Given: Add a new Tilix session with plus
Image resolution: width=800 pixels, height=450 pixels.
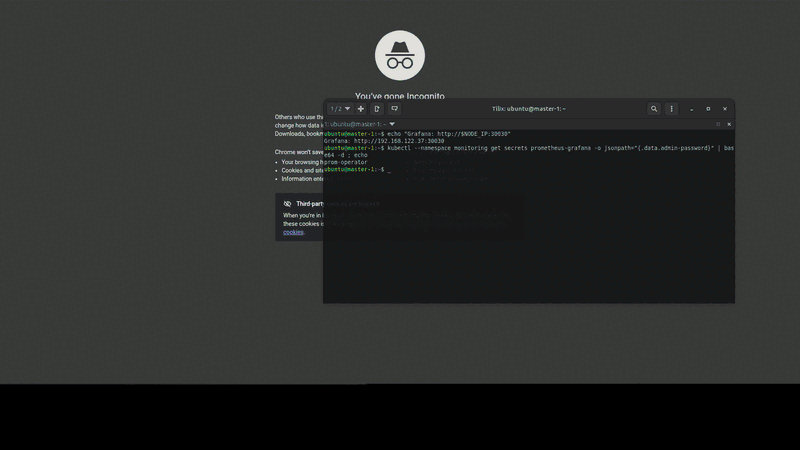Looking at the screenshot, I should click(x=361, y=109).
